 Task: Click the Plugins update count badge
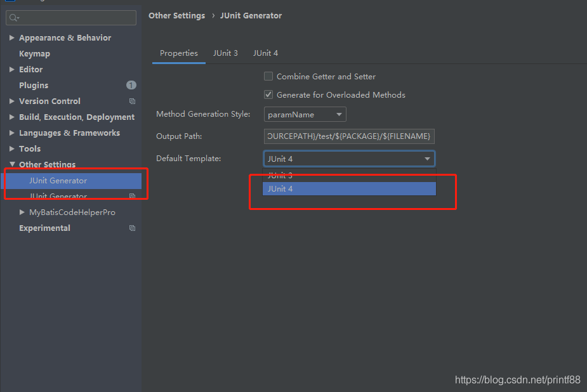pos(131,85)
